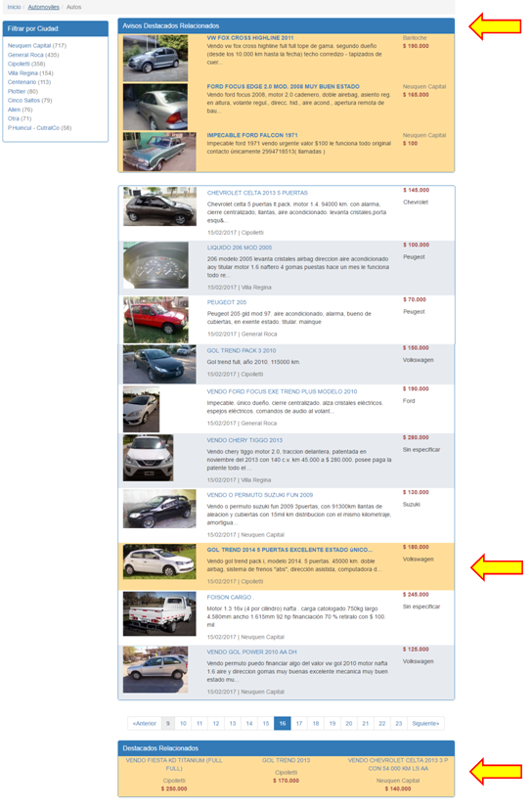
Task: Open Chevrolet Celta 2013 5 Puertas listing
Action: tap(257, 193)
